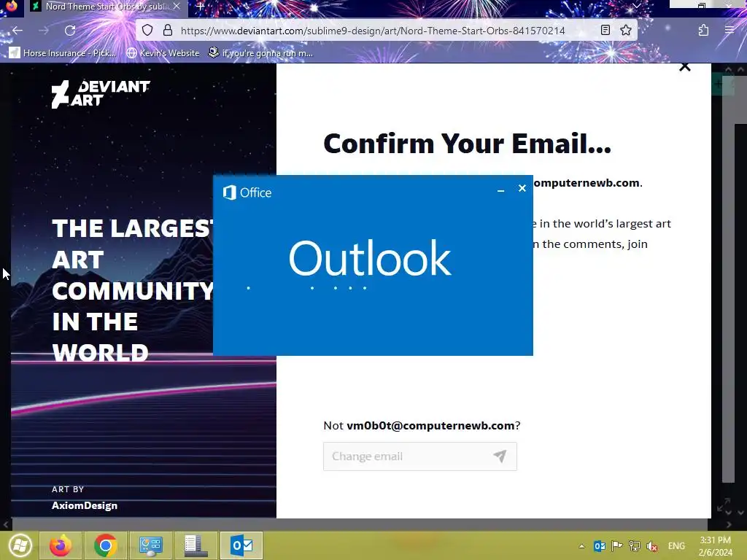The image size is (747, 560).
Task: Close the Nord Theme Start Orbs tab
Action: 177,6
